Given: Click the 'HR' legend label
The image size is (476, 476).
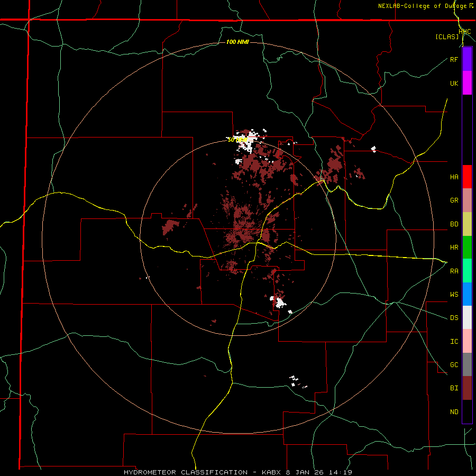Looking at the screenshot, I should point(454,248).
